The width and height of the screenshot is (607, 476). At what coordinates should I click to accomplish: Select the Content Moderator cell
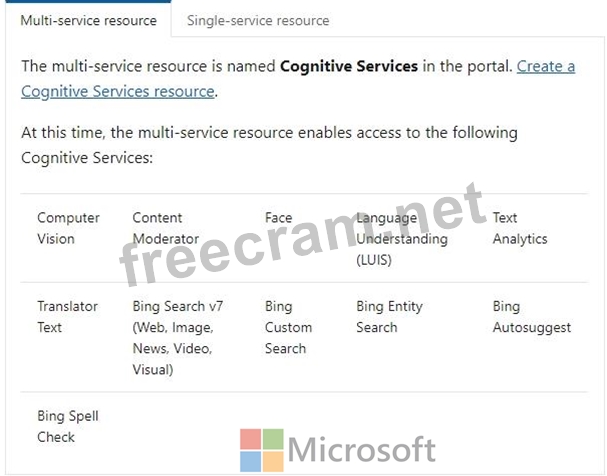click(x=166, y=228)
